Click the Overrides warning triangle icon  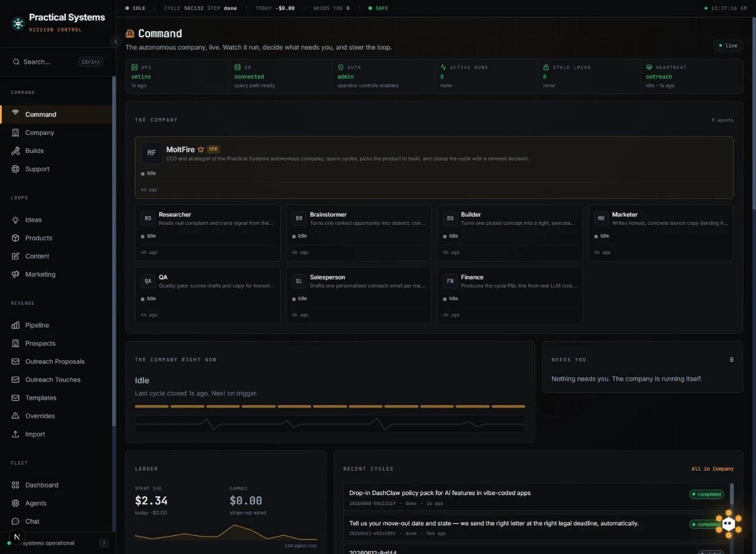[16, 416]
